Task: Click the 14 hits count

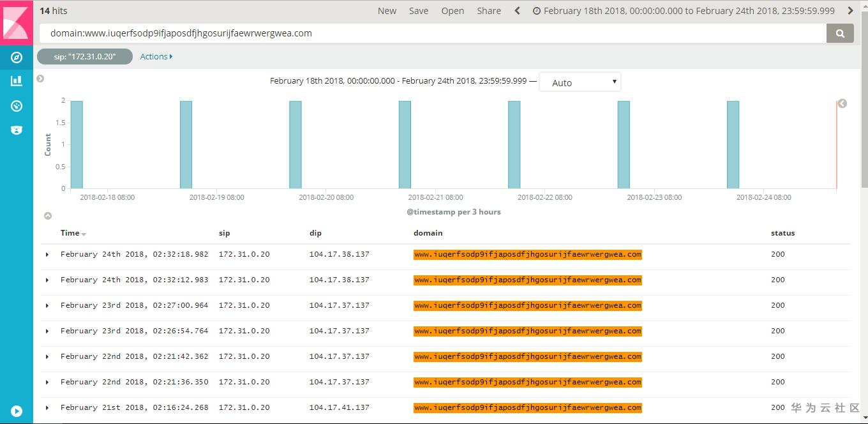Action: coord(54,11)
